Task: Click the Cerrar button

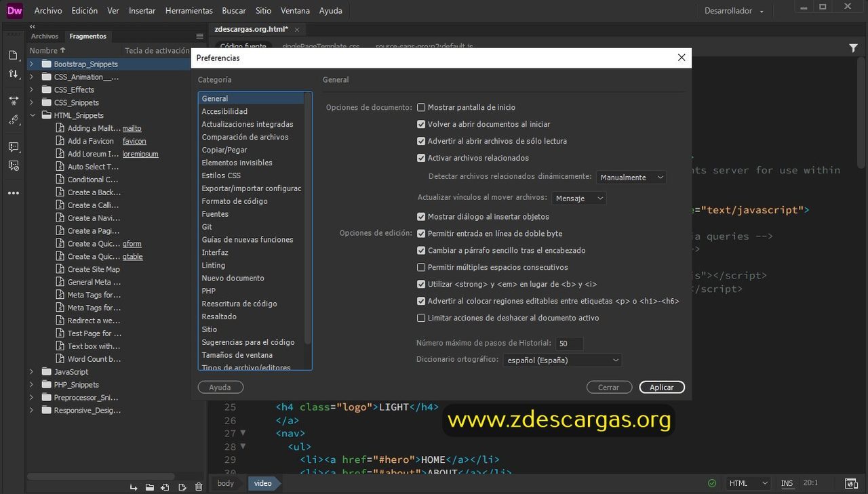Action: (x=608, y=388)
